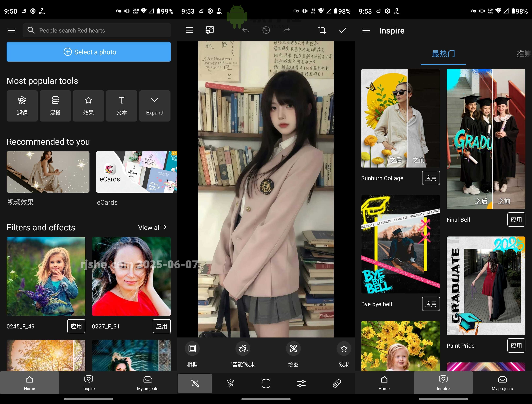
Task: Select the crop tool in the editor toolbar
Action: tap(322, 30)
